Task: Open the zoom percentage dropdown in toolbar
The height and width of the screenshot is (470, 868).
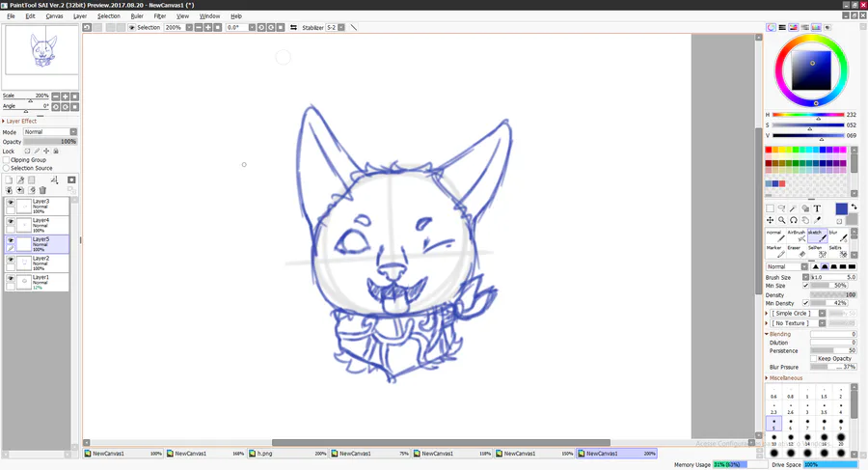Action: coord(189,27)
